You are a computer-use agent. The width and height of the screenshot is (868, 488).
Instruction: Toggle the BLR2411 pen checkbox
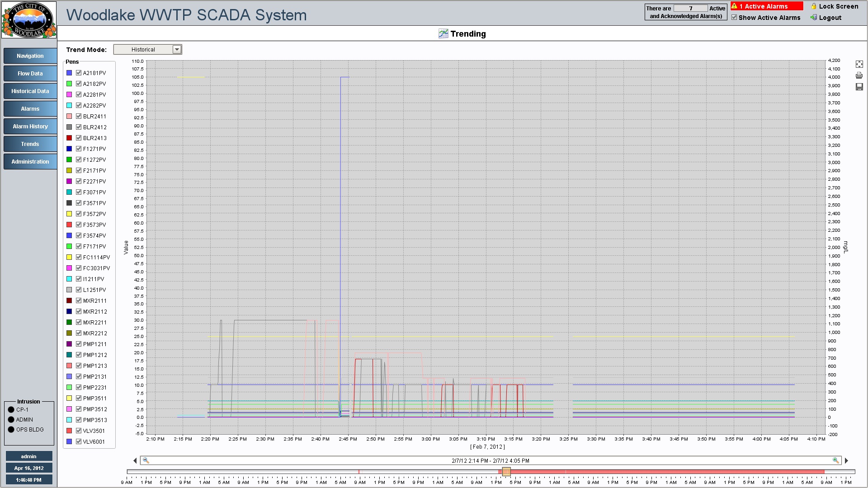pyautogui.click(x=79, y=116)
